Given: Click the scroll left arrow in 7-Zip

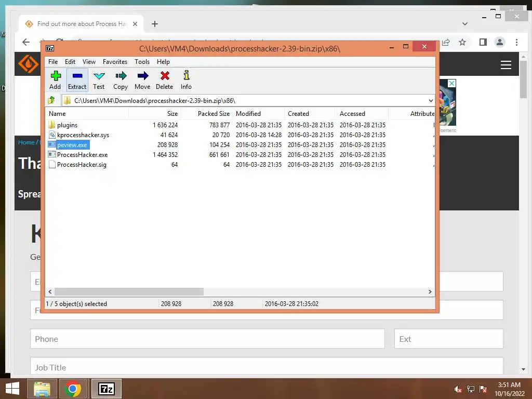Looking at the screenshot, I should tap(50, 292).
